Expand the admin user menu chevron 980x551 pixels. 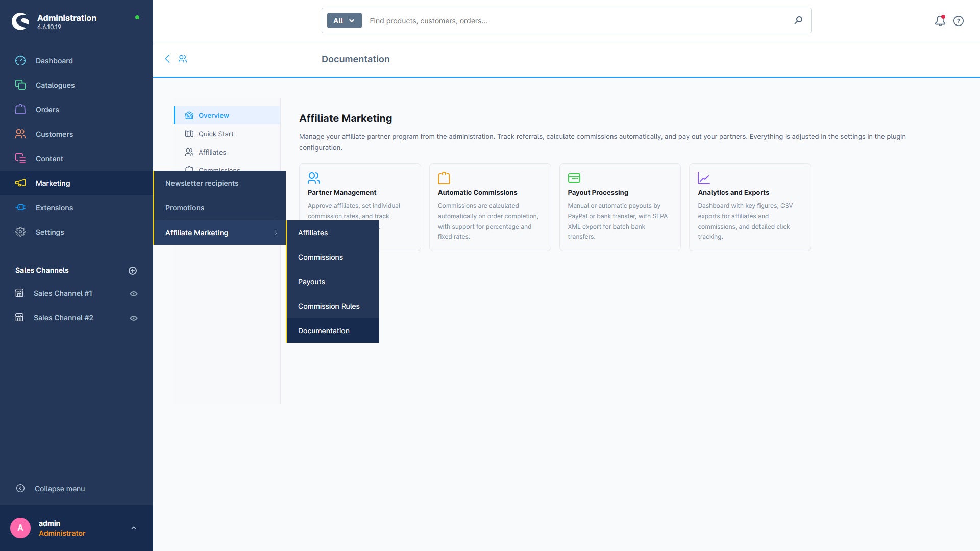(134, 528)
